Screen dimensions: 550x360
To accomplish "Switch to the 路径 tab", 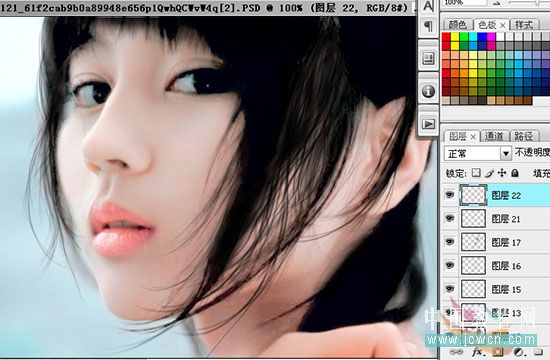I will point(524,136).
